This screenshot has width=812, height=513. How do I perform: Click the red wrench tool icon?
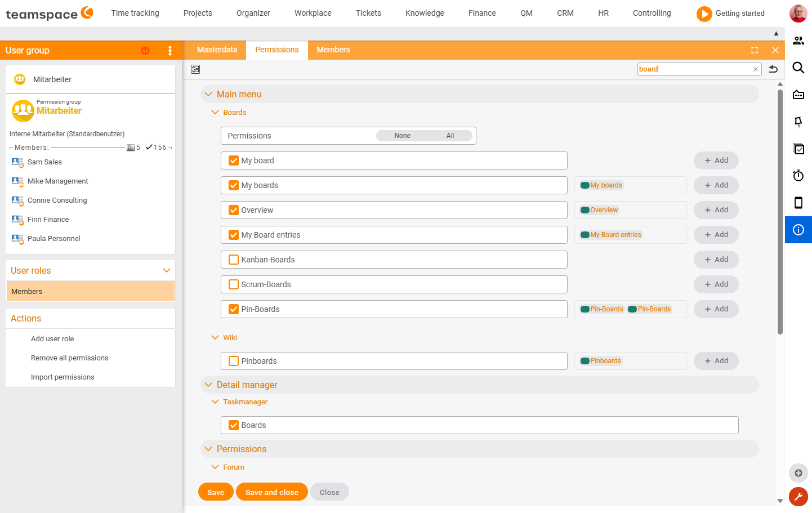798,497
